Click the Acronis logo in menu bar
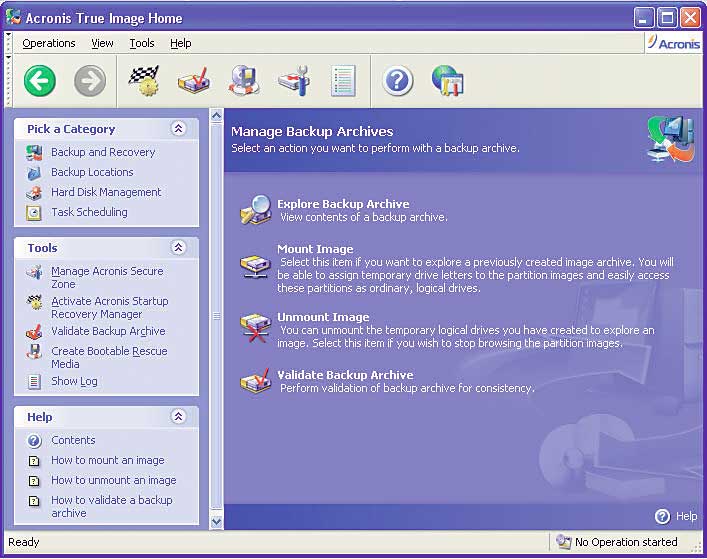This screenshot has width=707, height=559. click(674, 43)
